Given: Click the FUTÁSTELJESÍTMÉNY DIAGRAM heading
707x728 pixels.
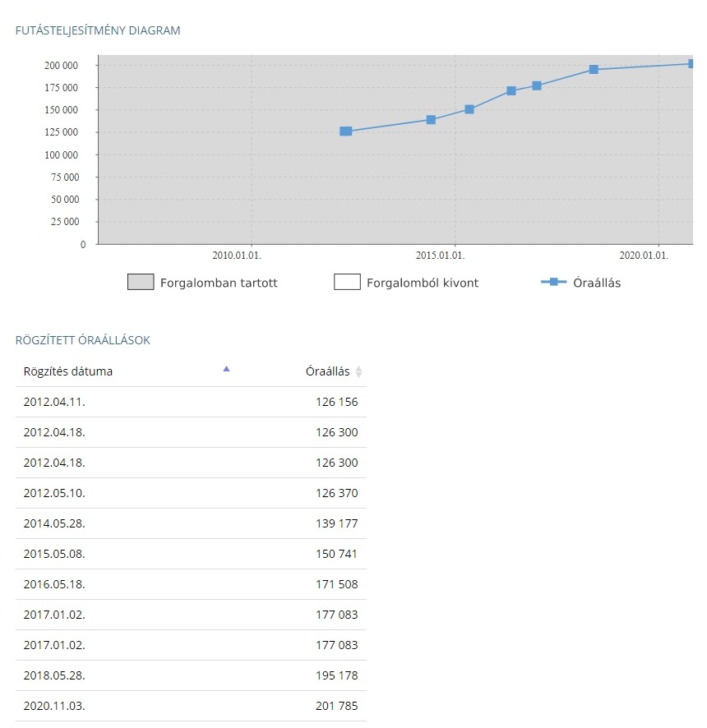Looking at the screenshot, I should click(x=98, y=30).
